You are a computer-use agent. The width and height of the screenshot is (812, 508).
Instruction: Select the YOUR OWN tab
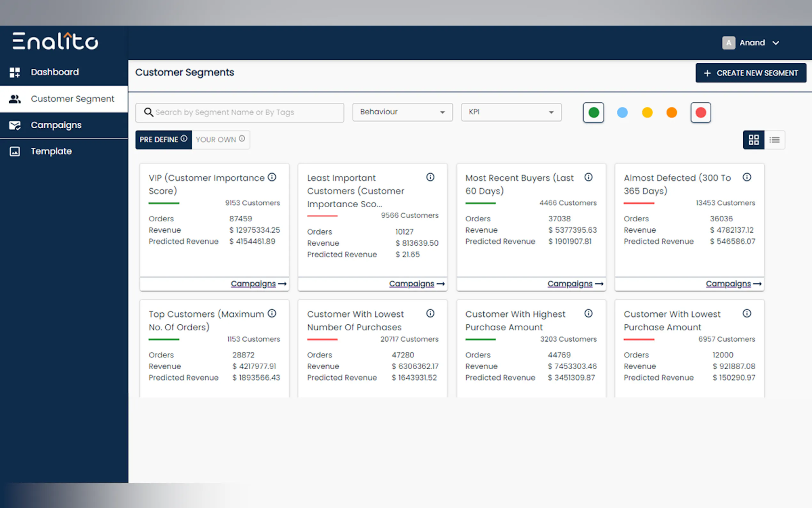pos(221,139)
